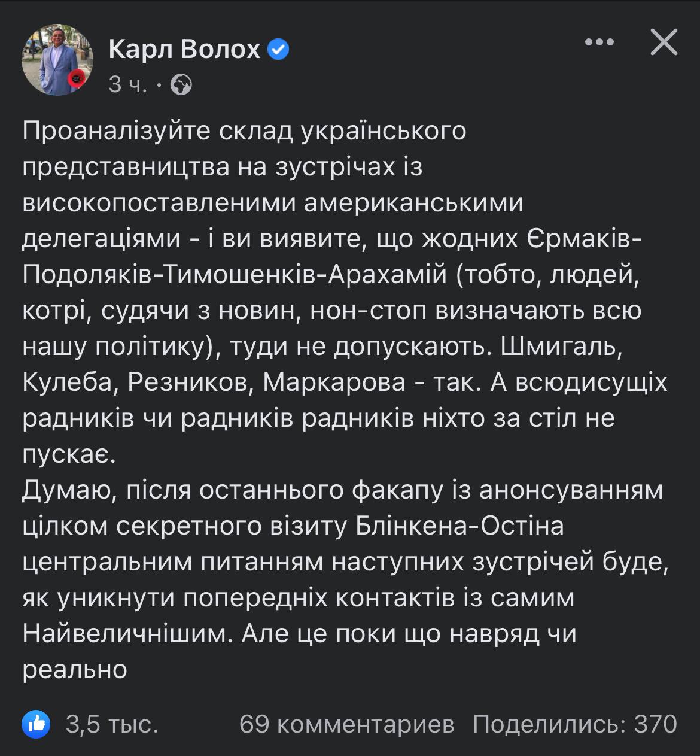Screen dimensions: 700x756
Task: View the 3,5 тыс. reactions list
Action: coord(112,724)
